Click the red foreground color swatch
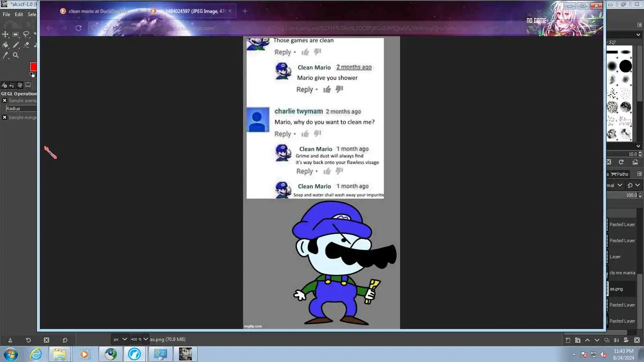The image size is (644, 362). tap(33, 67)
